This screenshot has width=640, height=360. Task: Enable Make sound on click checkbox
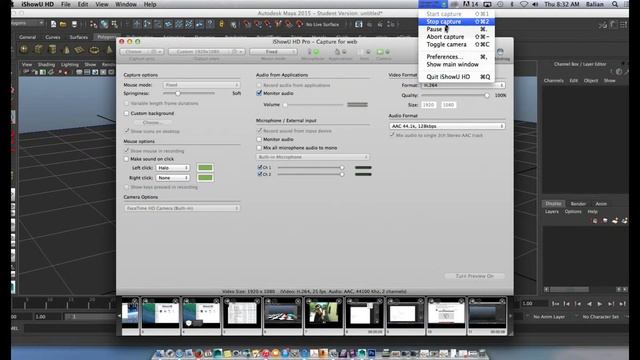tap(127, 159)
